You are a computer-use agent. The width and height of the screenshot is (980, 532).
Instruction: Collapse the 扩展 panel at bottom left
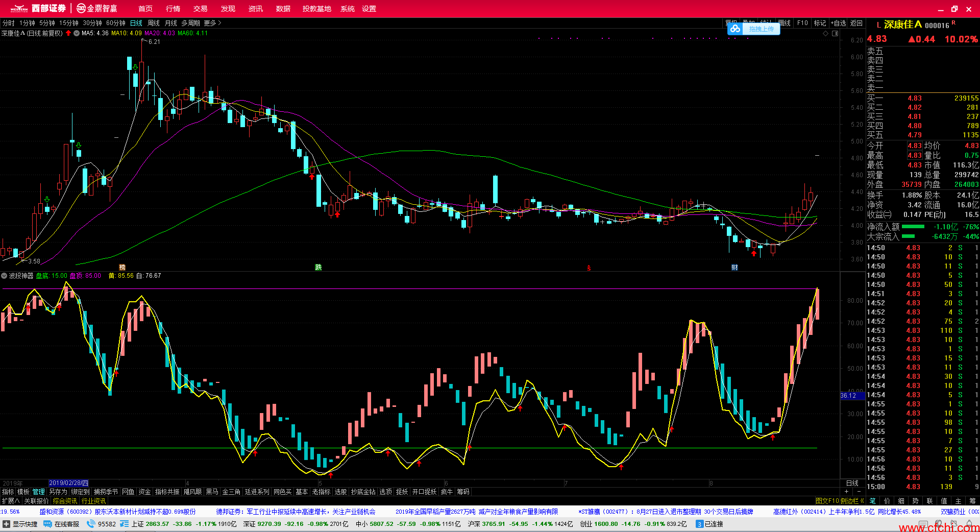point(11,501)
